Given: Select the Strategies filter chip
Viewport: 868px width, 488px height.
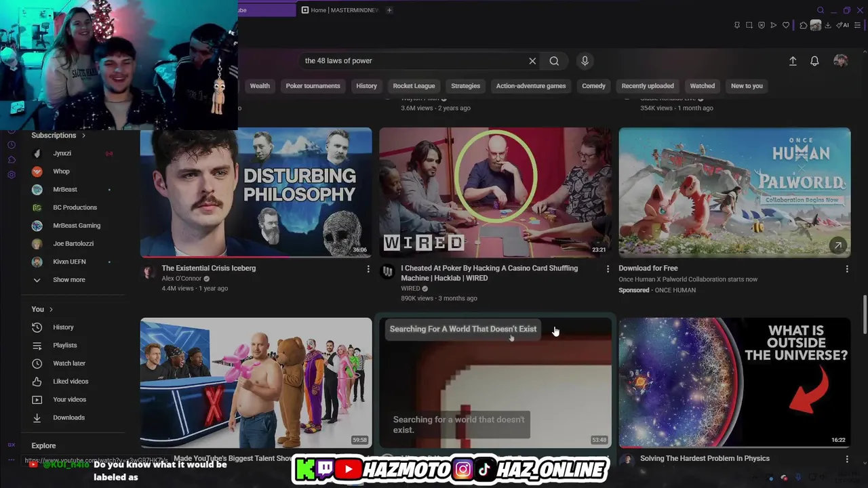Looking at the screenshot, I should [465, 86].
